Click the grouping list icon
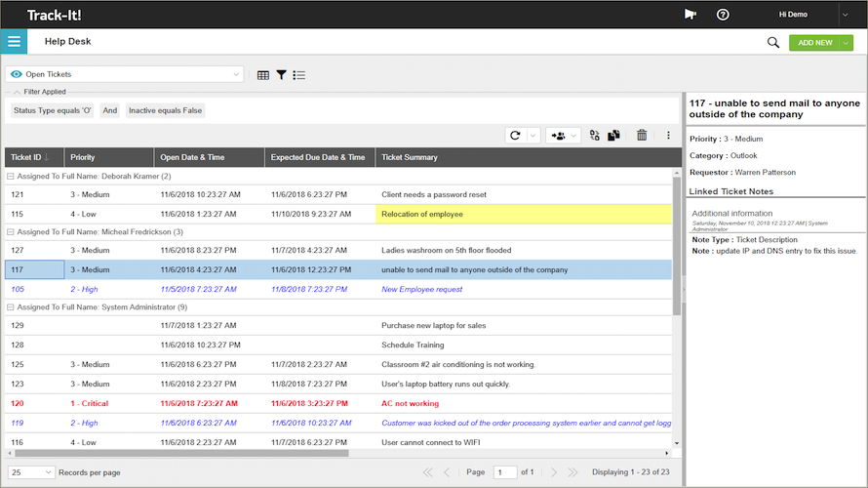 [299, 74]
